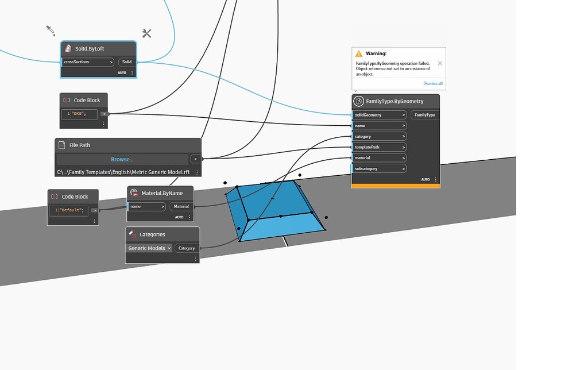This screenshot has height=370, width=588.
Task: Expand the solidGeometry input port
Action: tap(403, 114)
